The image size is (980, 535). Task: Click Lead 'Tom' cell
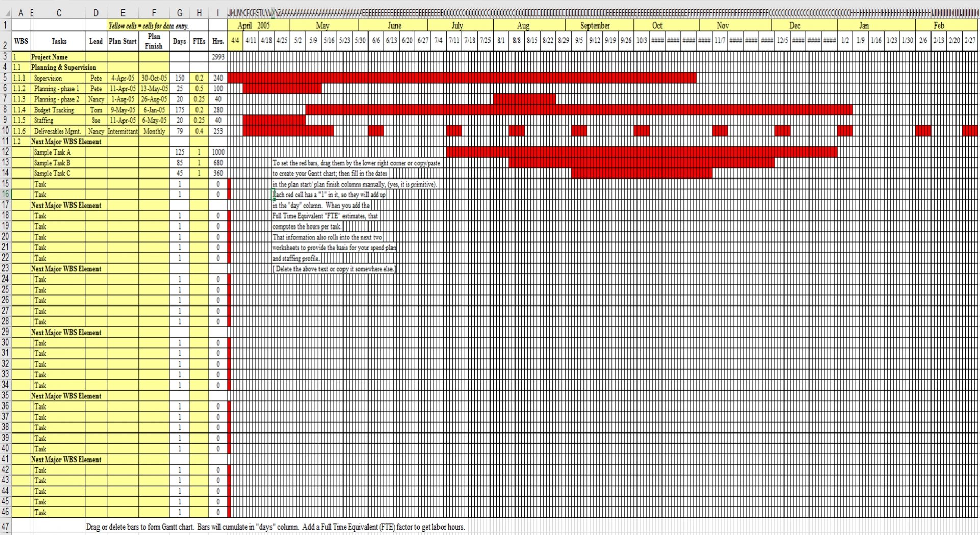96,110
